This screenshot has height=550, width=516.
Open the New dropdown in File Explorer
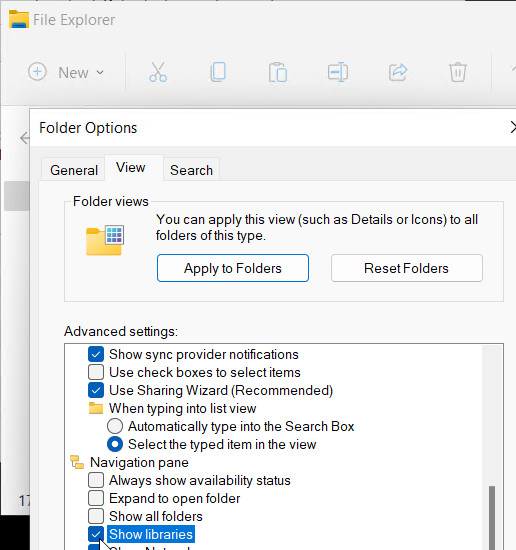[67, 72]
